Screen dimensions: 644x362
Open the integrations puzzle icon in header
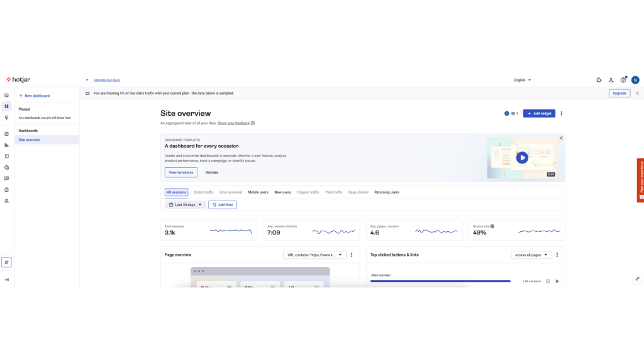click(599, 80)
